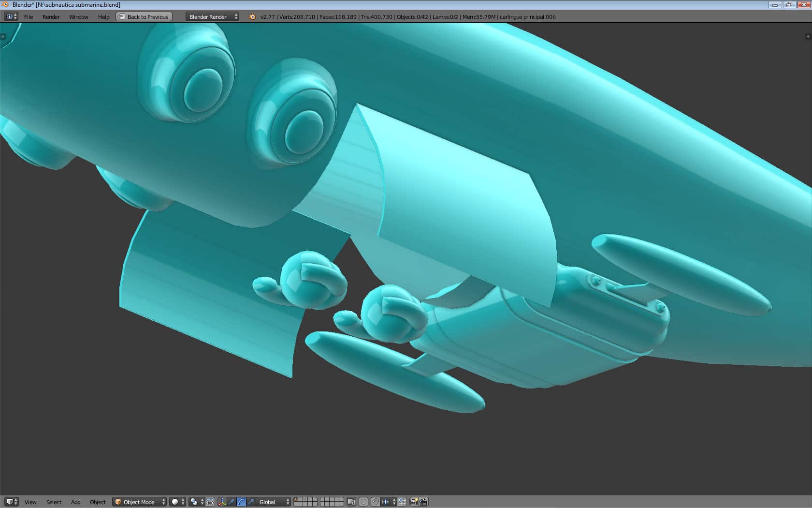The width and height of the screenshot is (812, 508).
Task: Toggle scene layer eleven button
Action: click(296, 504)
